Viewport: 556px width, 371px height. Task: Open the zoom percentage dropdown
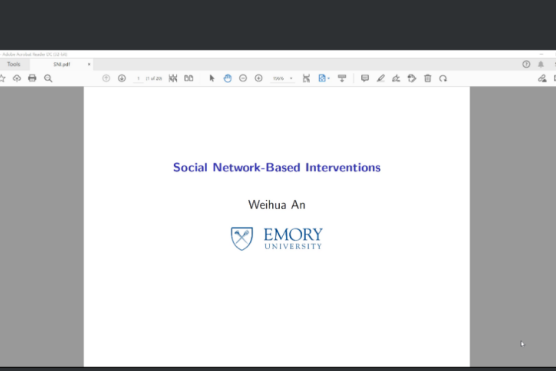283,78
